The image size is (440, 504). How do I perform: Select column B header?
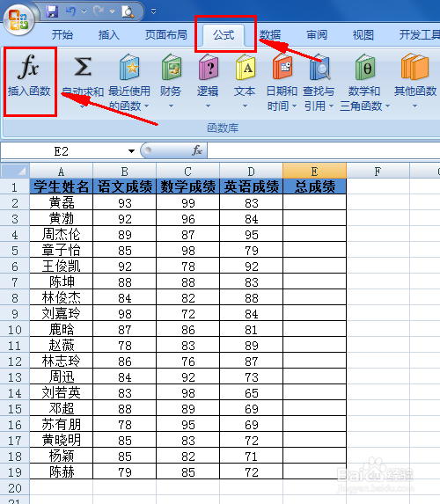(124, 171)
